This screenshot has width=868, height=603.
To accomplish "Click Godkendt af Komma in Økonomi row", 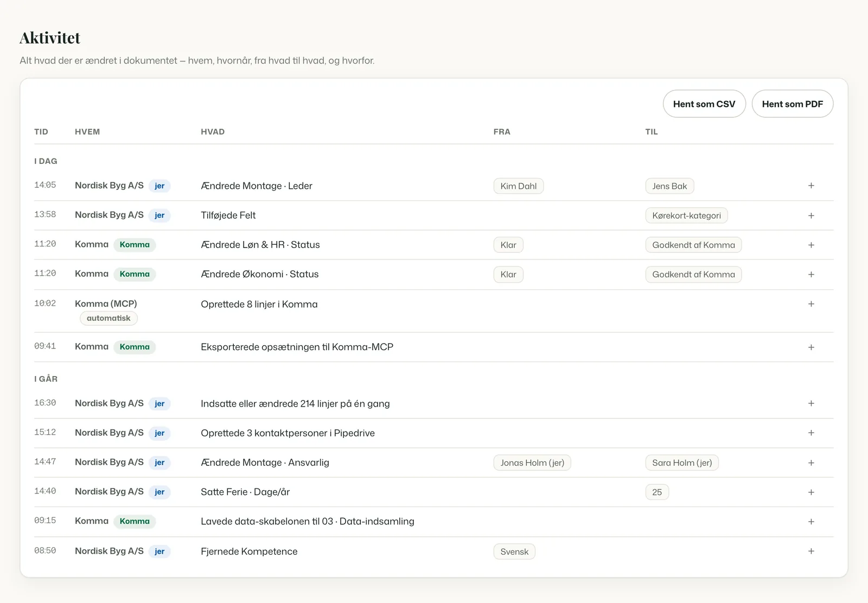I will [x=693, y=275].
